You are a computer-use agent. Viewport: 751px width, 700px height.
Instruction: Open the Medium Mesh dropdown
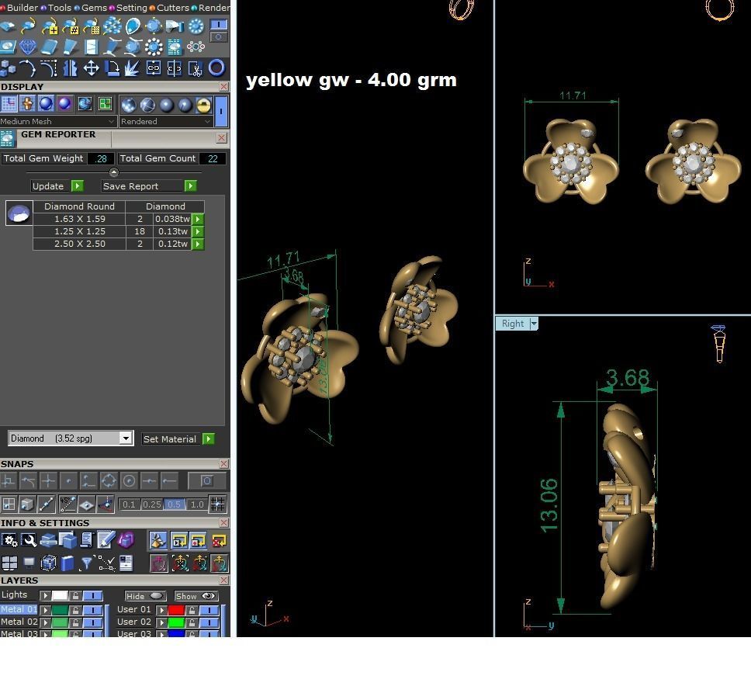coord(58,121)
